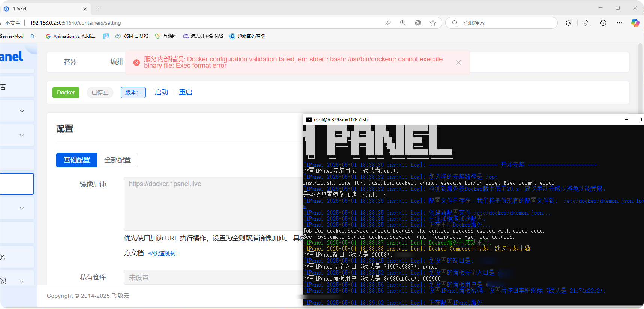Click the red error icon in alert
This screenshot has width=644, height=309.
click(x=137, y=63)
